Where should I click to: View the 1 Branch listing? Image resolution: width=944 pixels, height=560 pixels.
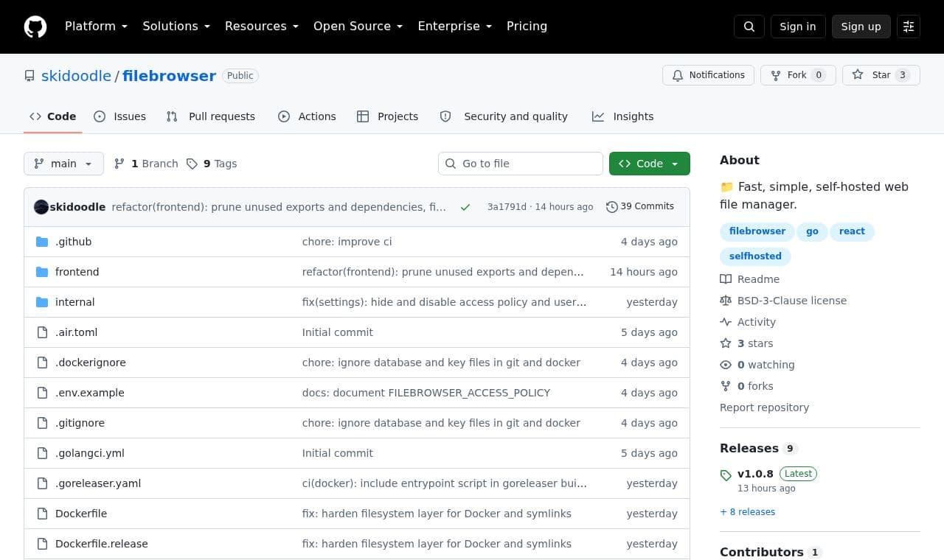146,164
